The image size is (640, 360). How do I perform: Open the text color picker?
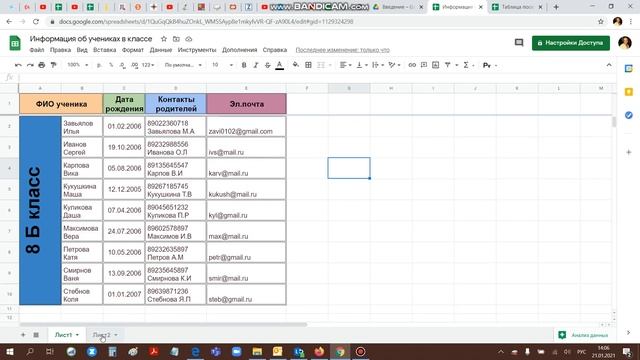(280, 65)
